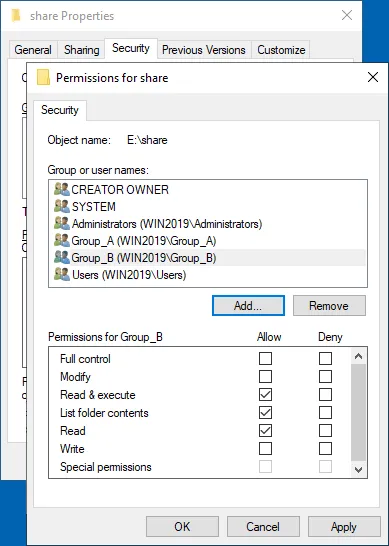Check Deny for Write permission
Viewport: 389px width, 546px height.
click(x=325, y=448)
